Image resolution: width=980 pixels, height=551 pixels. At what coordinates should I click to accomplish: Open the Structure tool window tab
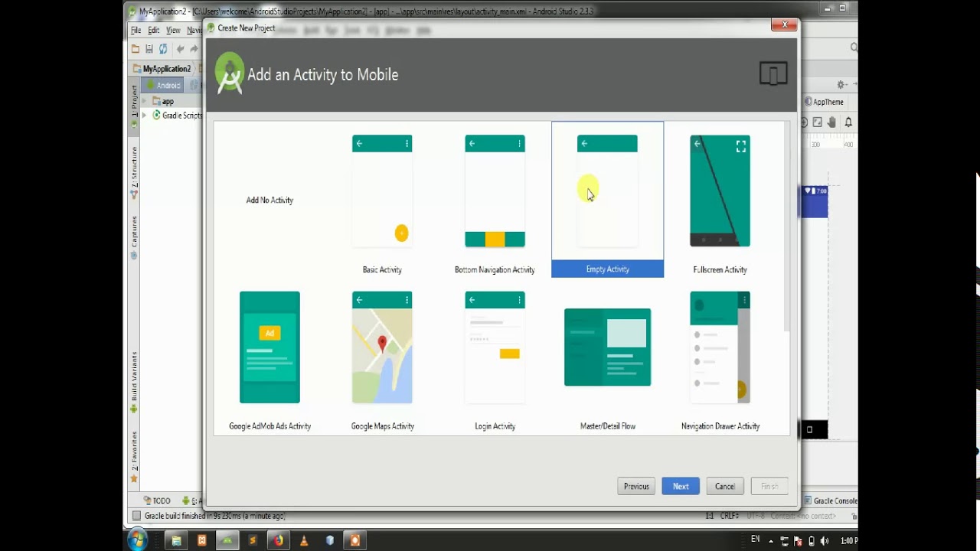[x=134, y=172]
